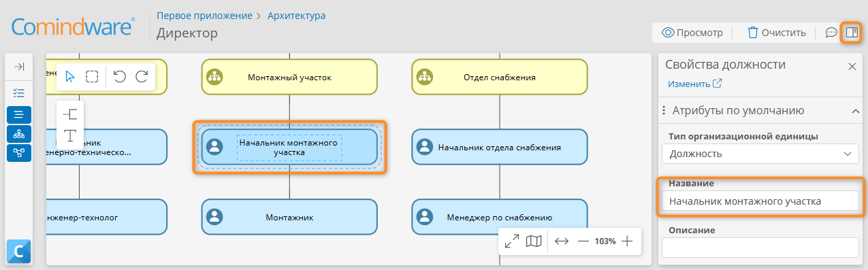Select Начальник монтажного участка node
The width and height of the screenshot is (868, 270).
coord(289,147)
